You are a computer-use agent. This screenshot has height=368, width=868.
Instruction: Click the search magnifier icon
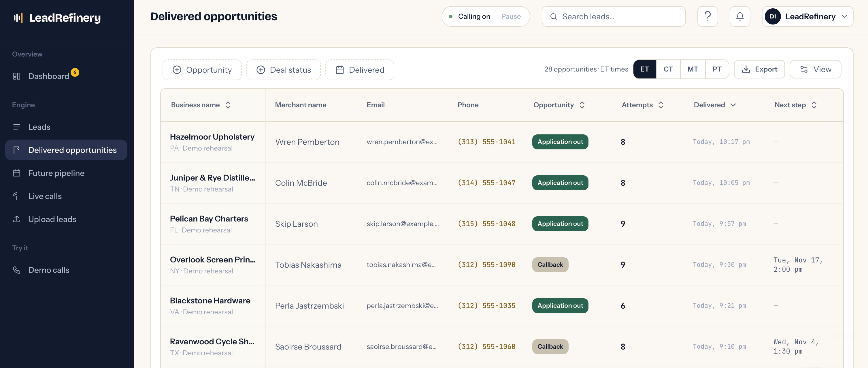[x=553, y=16]
